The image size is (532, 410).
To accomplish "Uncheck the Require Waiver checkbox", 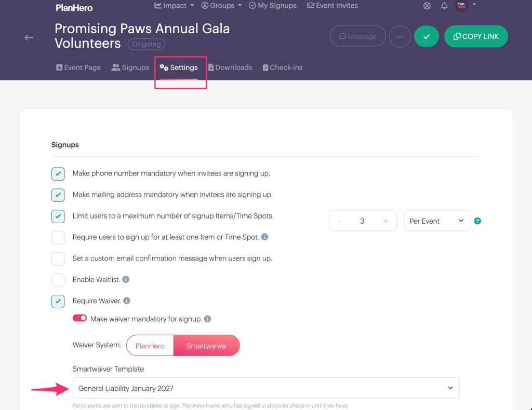I will click(58, 302).
